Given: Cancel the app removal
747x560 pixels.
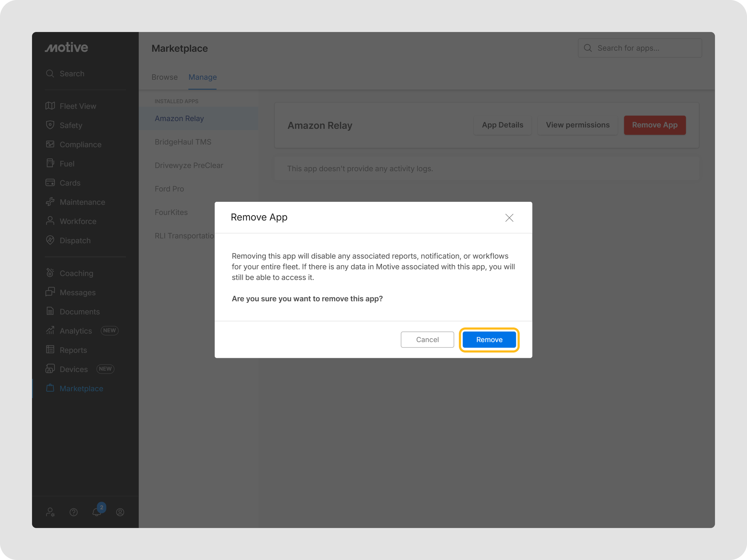Looking at the screenshot, I should pyautogui.click(x=427, y=339).
